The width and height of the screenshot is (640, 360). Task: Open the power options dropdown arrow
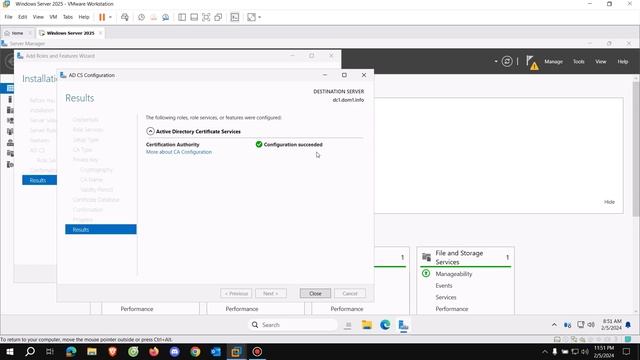tap(110, 17)
